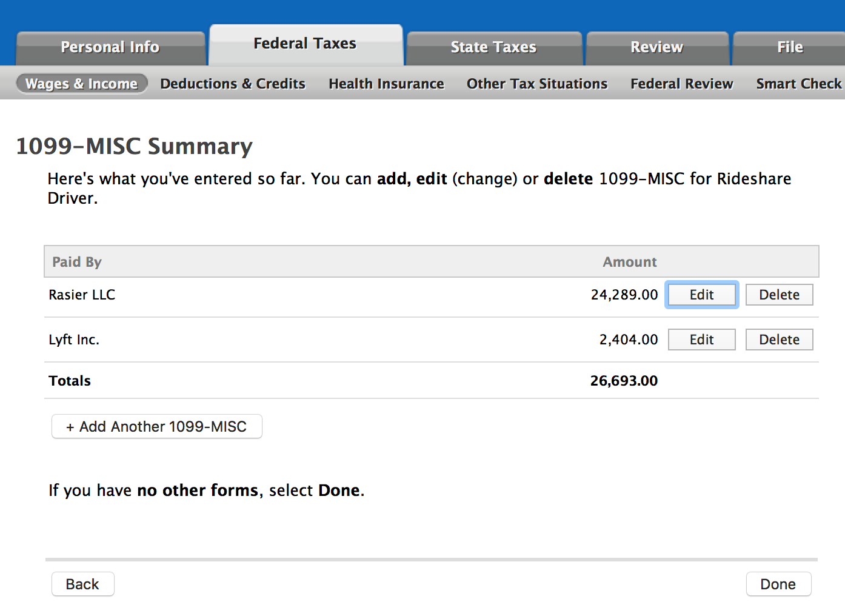Open the Smart Check section
This screenshot has height=616, width=845.
click(798, 84)
